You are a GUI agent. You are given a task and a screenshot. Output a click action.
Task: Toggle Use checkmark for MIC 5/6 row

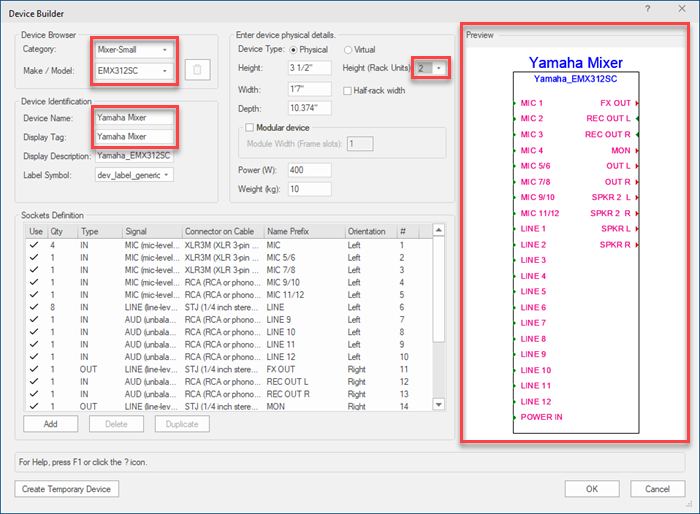[34, 257]
